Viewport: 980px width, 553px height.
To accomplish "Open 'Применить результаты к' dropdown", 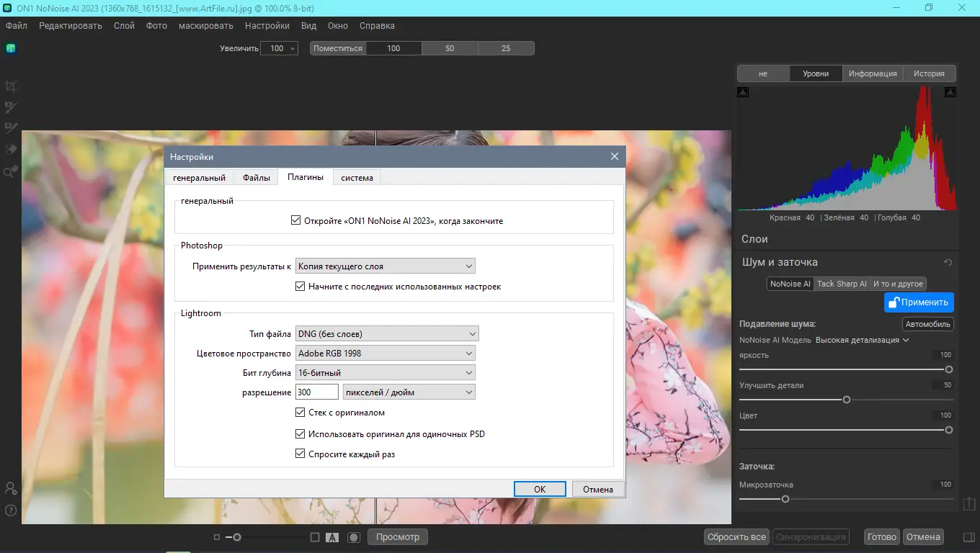I will click(386, 266).
